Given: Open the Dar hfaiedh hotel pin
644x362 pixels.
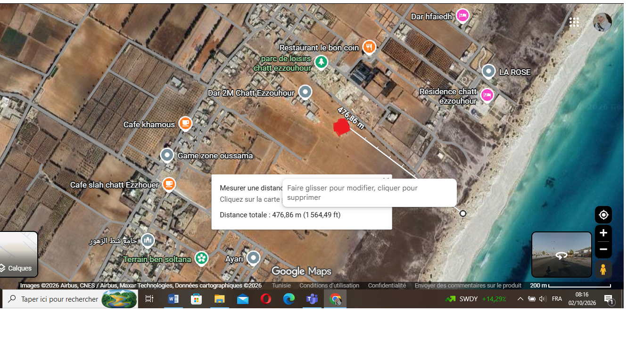Looking at the screenshot, I should coord(462,16).
